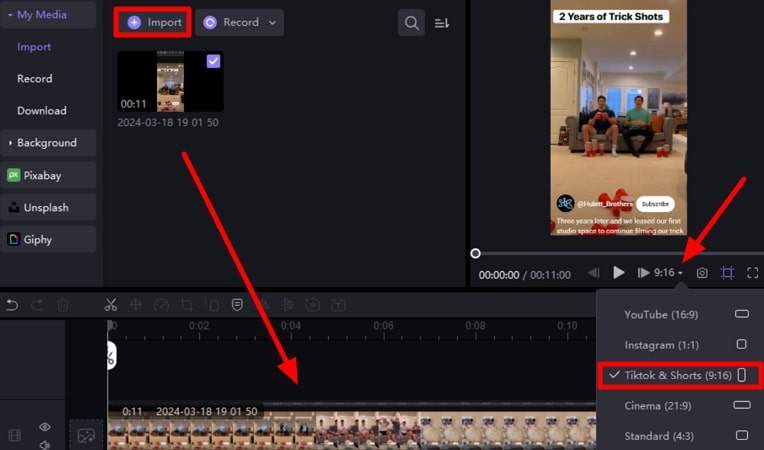The height and width of the screenshot is (450, 764).
Task: Click the speed gauge icon in timeline toolbar
Action: [161, 305]
